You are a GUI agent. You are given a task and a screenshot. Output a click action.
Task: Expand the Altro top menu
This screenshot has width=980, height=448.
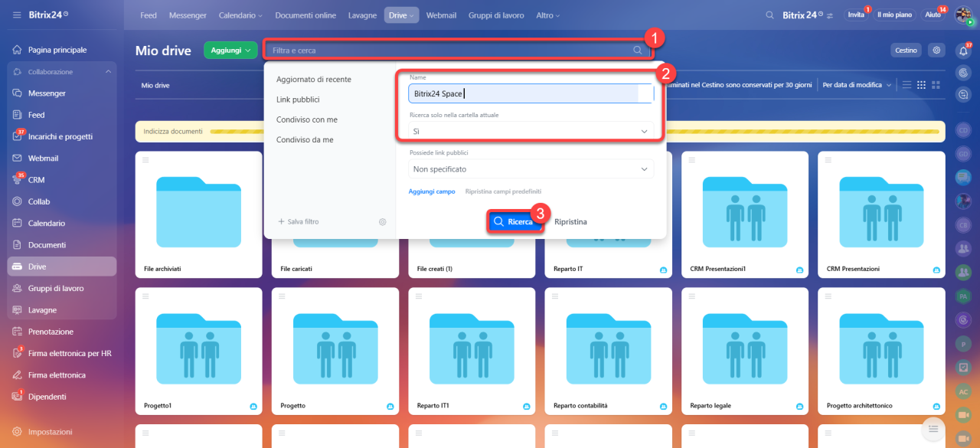[x=548, y=15]
